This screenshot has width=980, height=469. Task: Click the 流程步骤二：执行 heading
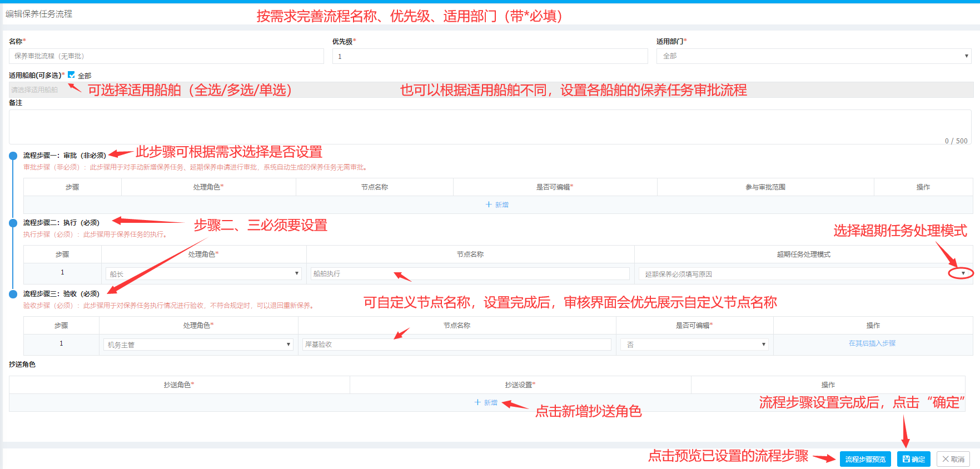pos(61,223)
